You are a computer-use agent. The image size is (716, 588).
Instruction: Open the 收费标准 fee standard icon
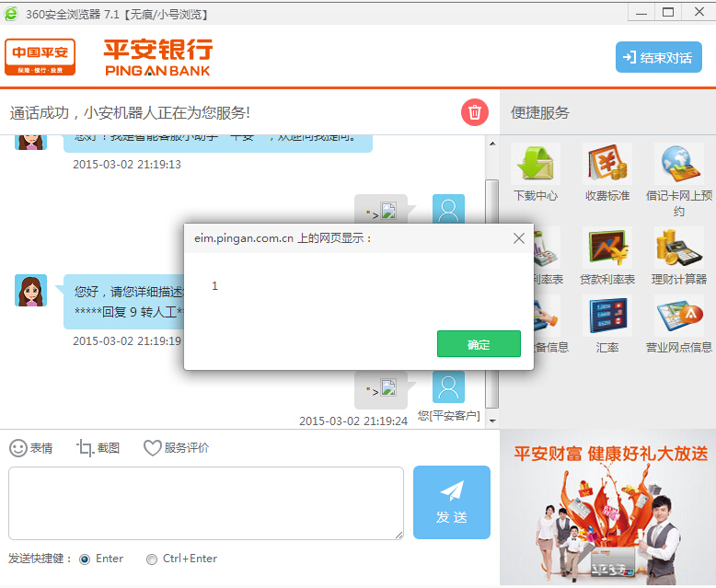coord(607,164)
